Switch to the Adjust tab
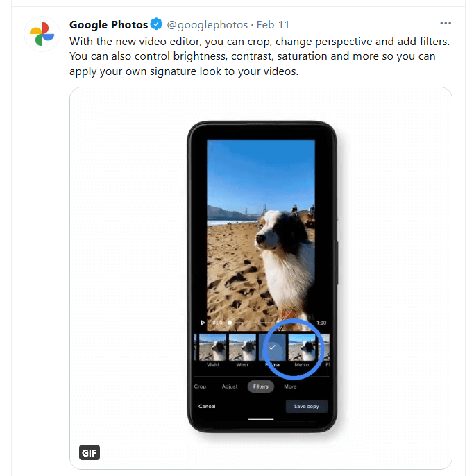 click(230, 386)
